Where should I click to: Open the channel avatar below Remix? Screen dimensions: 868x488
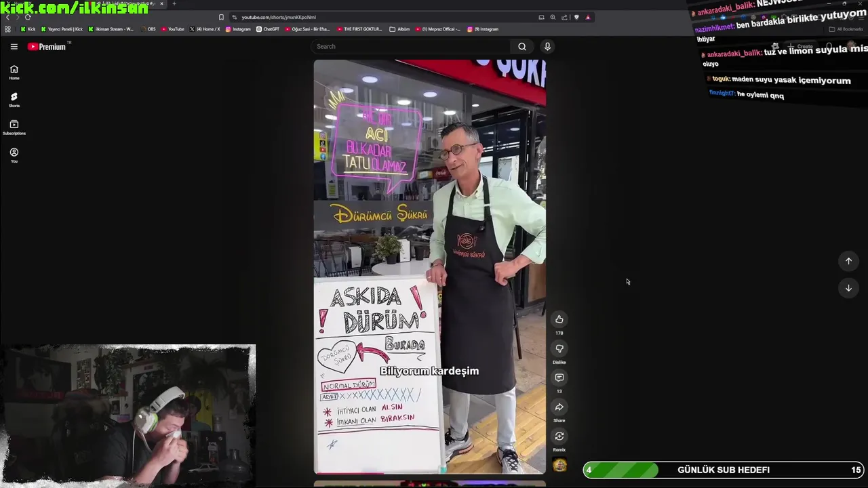pyautogui.click(x=559, y=465)
